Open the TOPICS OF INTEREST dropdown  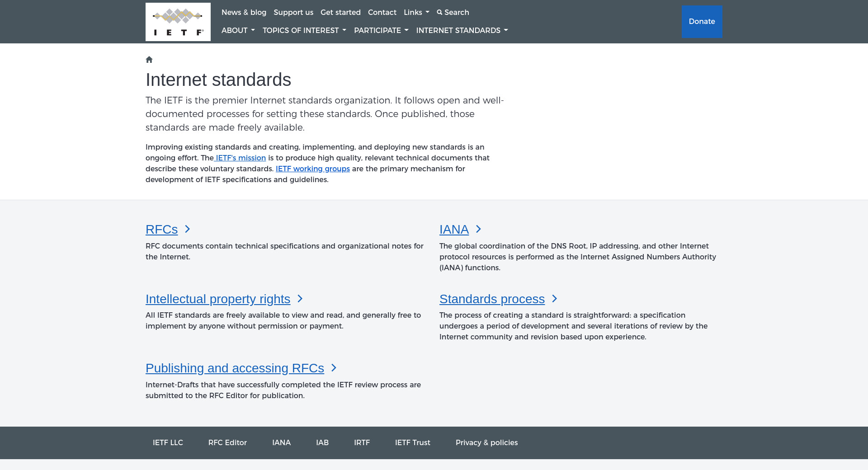click(304, 30)
